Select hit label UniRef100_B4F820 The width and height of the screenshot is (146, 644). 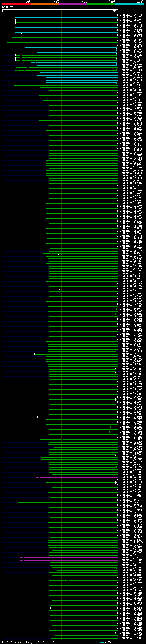pos(131,63)
